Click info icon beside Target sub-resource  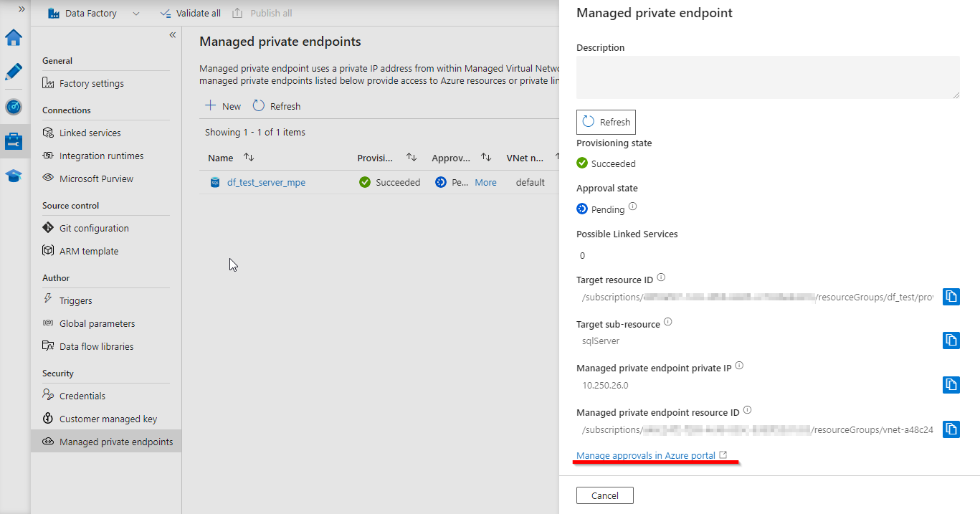[667, 322]
